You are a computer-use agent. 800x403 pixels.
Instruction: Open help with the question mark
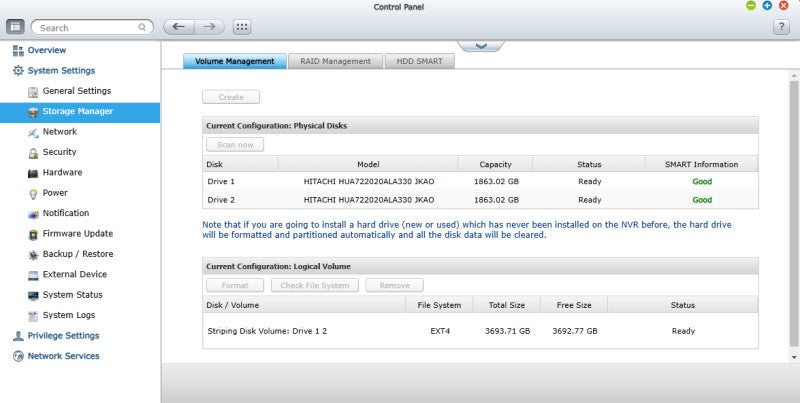click(781, 27)
